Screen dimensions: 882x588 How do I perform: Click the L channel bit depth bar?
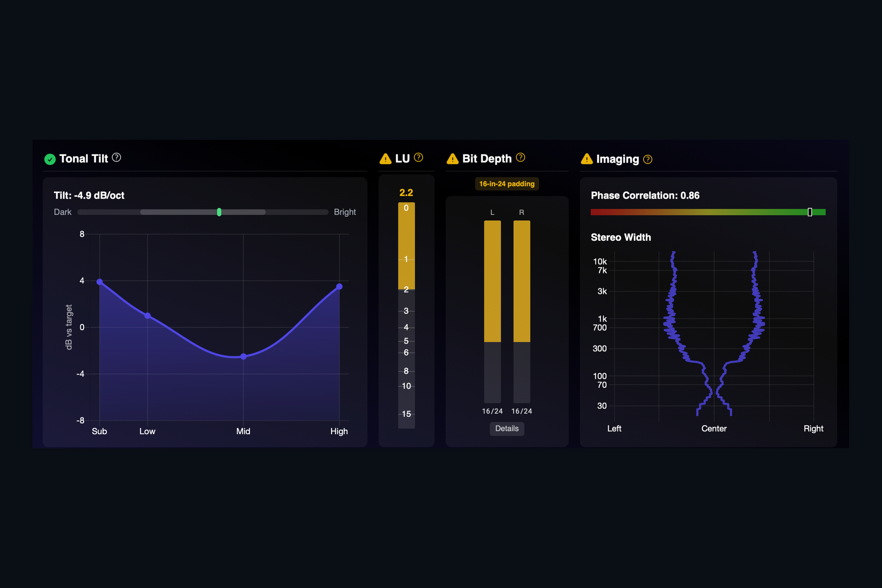click(x=492, y=311)
